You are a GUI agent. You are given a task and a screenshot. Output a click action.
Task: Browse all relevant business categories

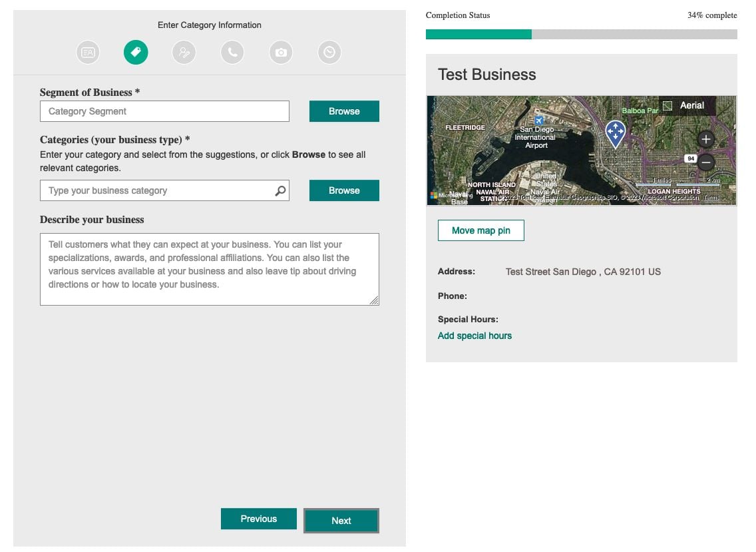pos(344,190)
